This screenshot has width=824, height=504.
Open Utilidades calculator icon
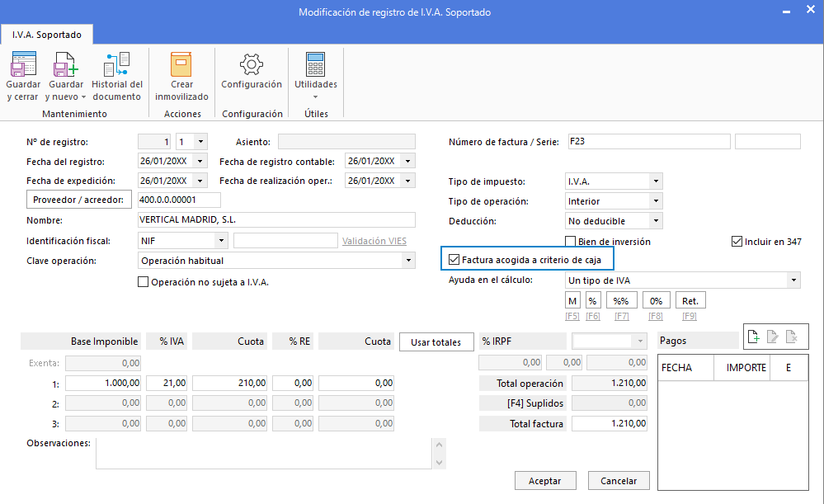pos(315,64)
